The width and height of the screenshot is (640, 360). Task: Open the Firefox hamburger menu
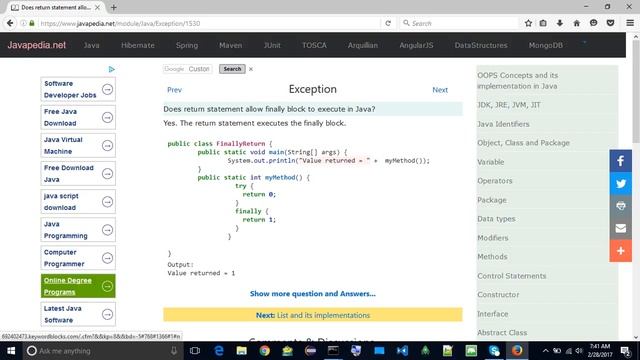tap(630, 23)
